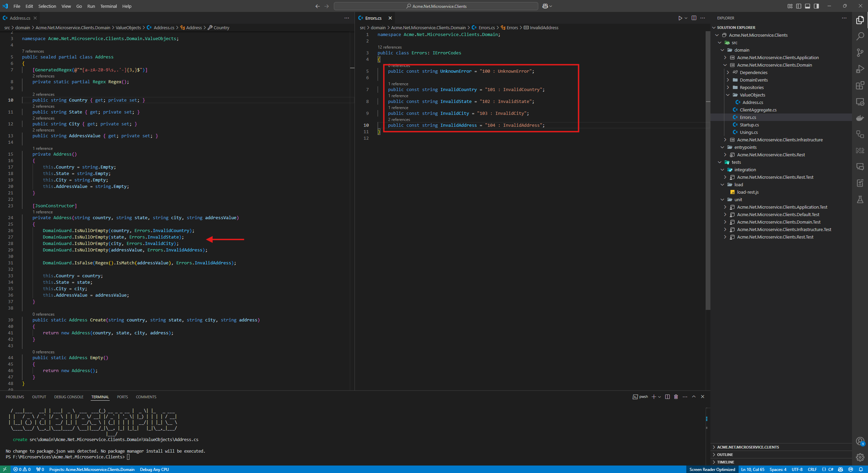
Task: Open the Manage gear settings menu
Action: 860,457
